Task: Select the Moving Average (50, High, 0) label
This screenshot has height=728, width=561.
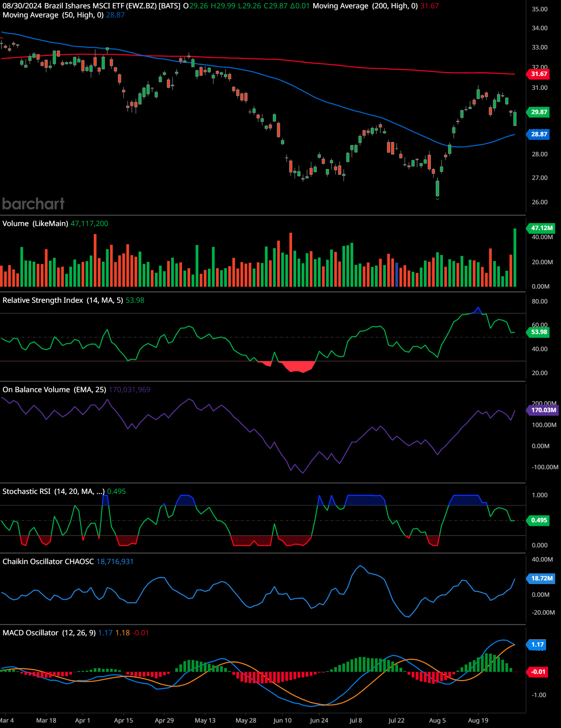Action: (x=53, y=15)
